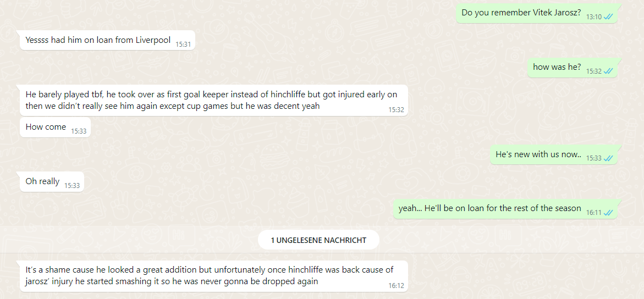This screenshot has height=299, width=644.
Task: Click the blue double-check on "how was he?"
Action: coord(608,71)
